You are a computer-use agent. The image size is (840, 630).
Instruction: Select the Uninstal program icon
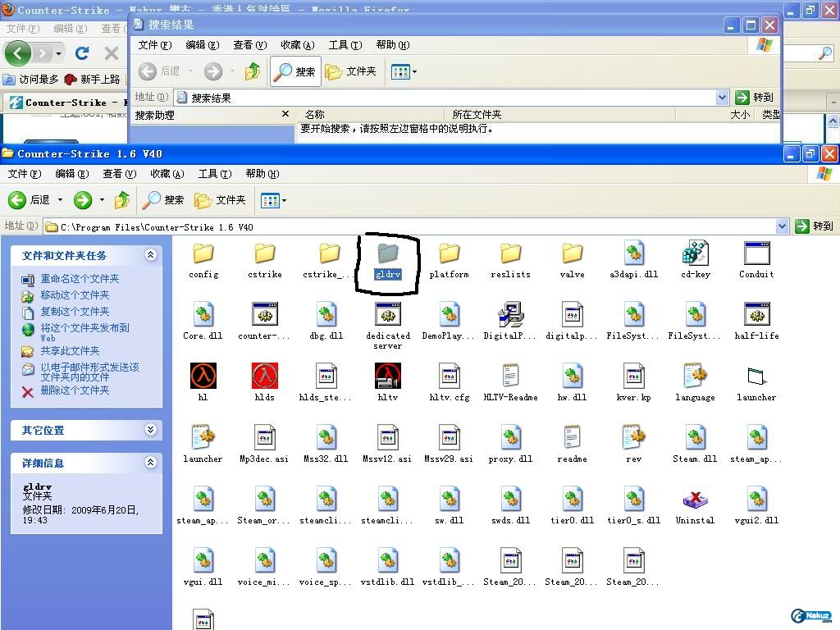(x=695, y=500)
